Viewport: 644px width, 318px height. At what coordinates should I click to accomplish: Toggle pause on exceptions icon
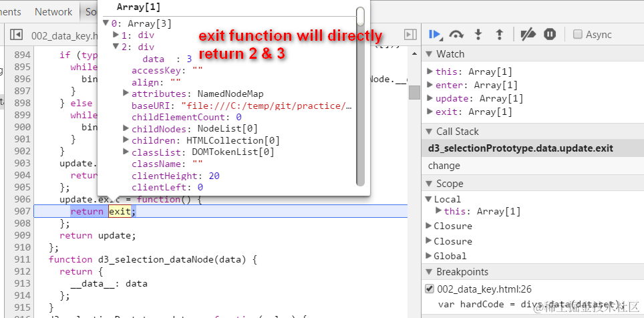coord(550,35)
